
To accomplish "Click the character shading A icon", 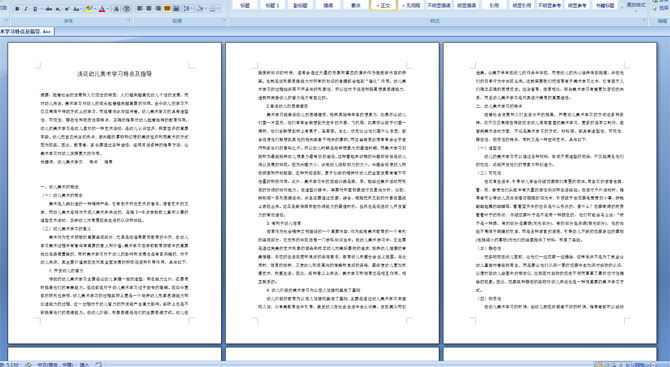I will tap(116, 9).
